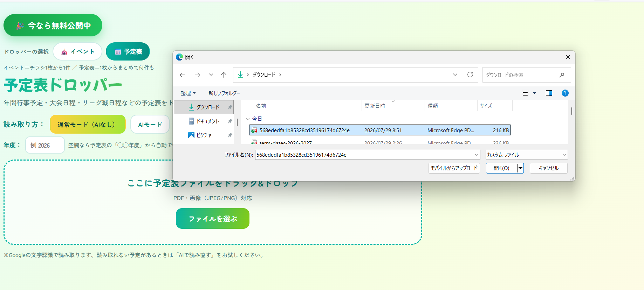
Task: Click the forward arrow in file dialog
Action: click(x=198, y=75)
